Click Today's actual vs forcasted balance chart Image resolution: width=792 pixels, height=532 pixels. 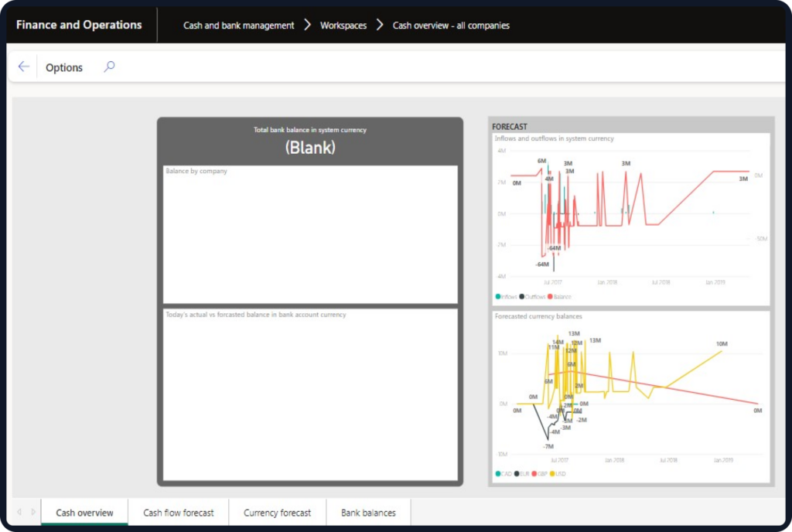[x=310, y=394]
